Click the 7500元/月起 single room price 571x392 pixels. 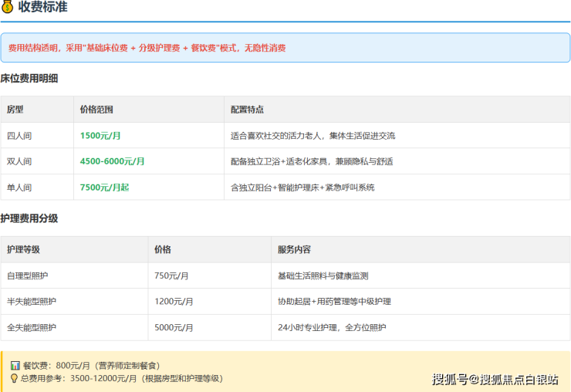(x=104, y=188)
